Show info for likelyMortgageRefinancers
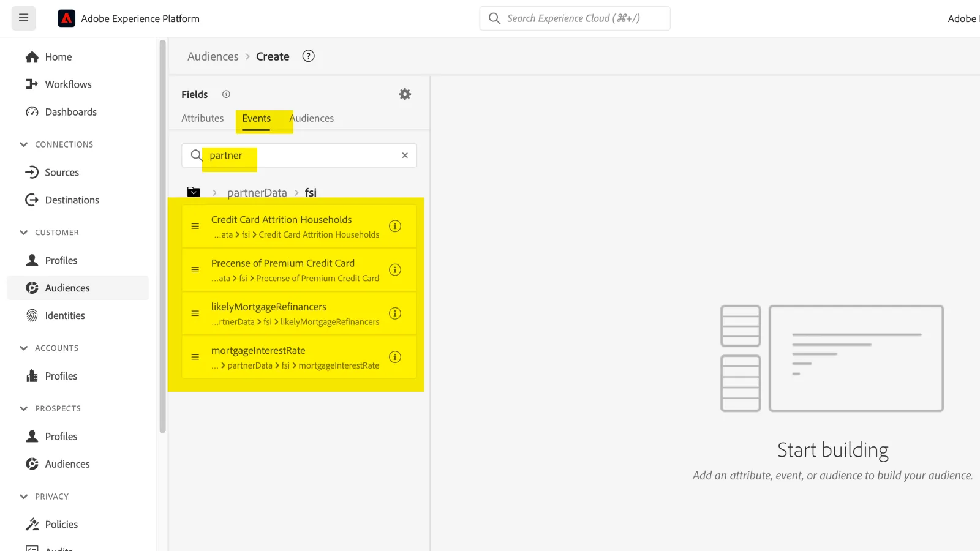Viewport: 980px width, 551px height. tap(395, 313)
